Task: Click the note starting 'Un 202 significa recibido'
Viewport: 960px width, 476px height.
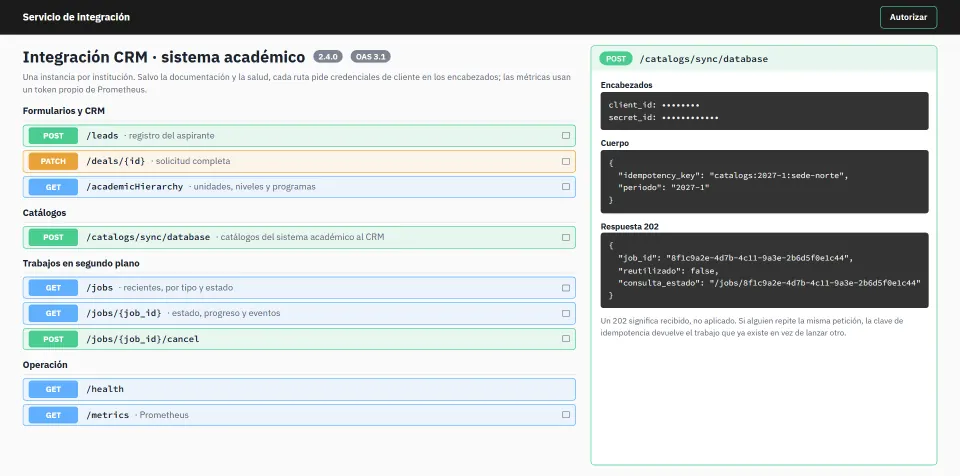Action: (x=752, y=327)
